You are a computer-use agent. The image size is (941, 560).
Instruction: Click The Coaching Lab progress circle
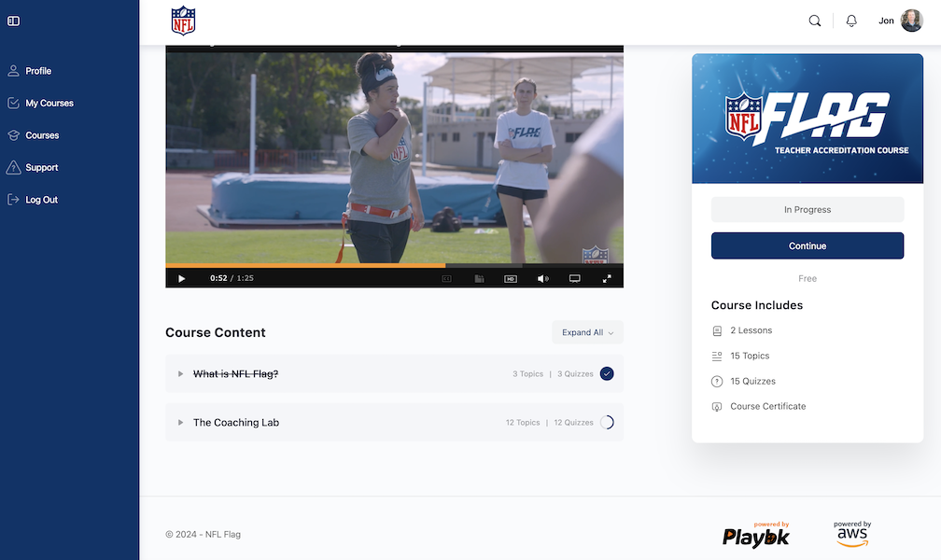click(x=607, y=423)
